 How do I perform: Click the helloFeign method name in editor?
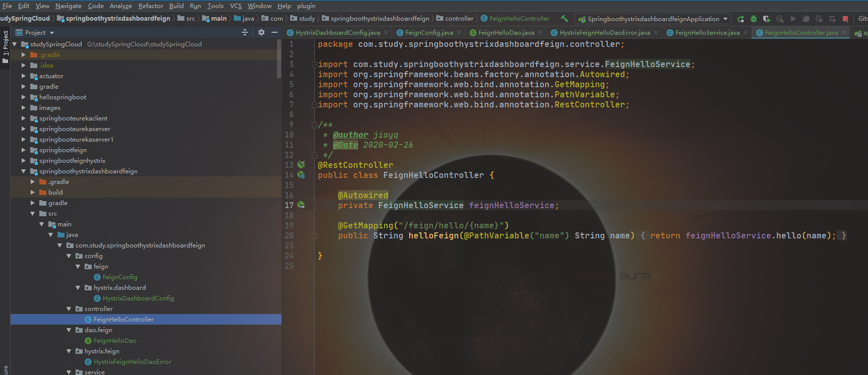[x=433, y=235]
